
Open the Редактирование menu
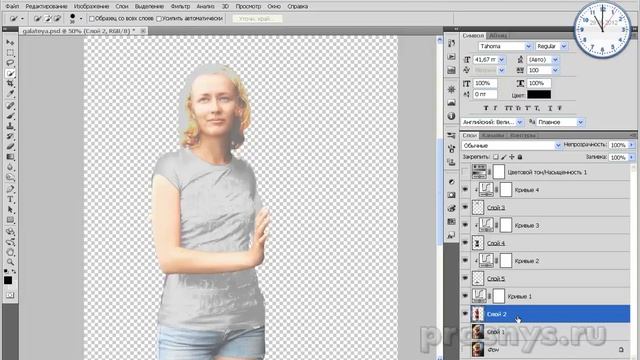[x=46, y=7]
